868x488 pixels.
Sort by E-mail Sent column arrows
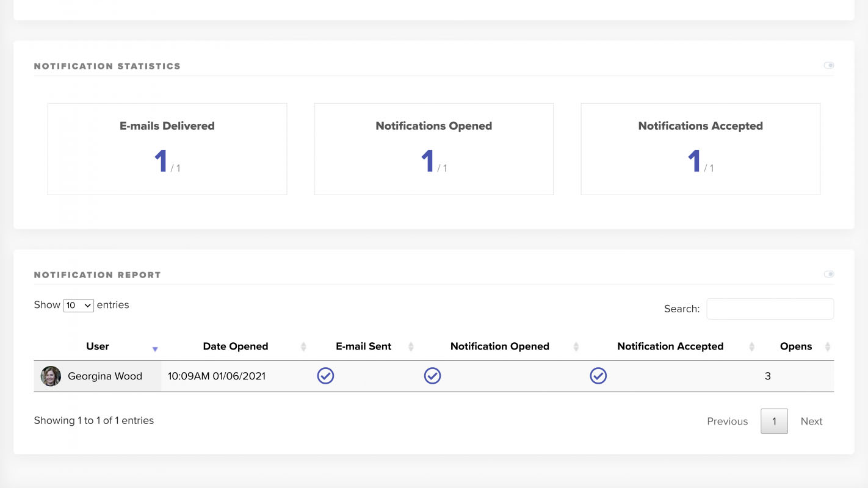[x=411, y=346]
